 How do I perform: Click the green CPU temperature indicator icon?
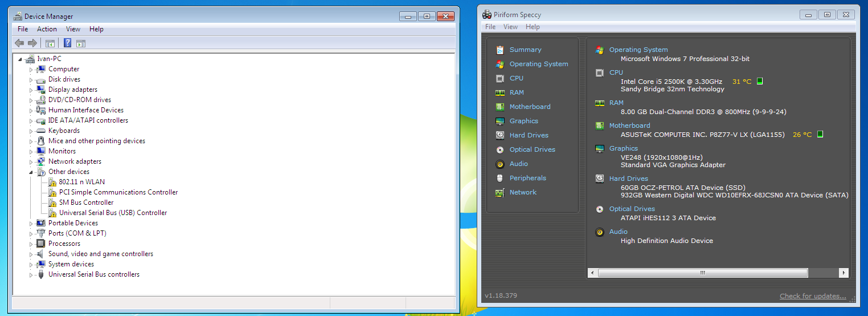pos(759,82)
